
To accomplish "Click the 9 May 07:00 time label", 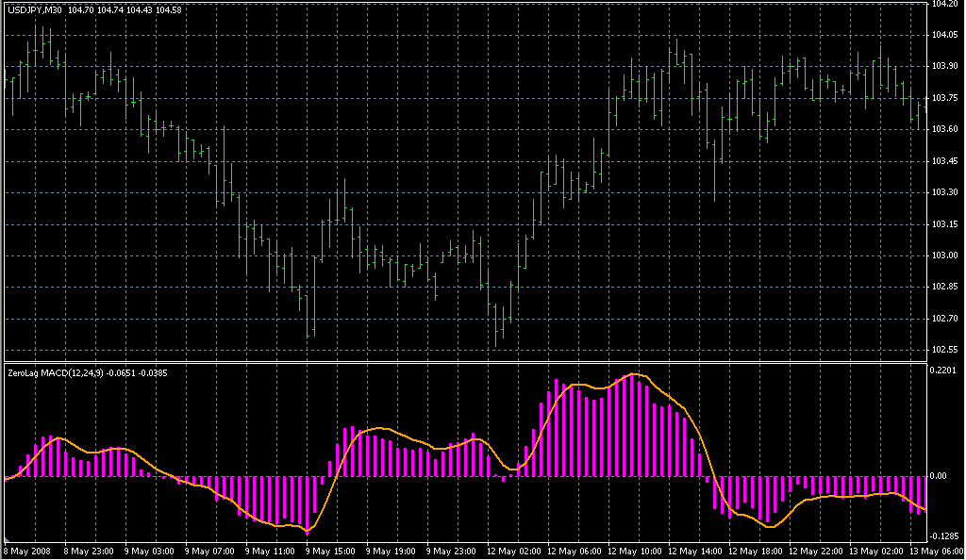I will 208,551.
